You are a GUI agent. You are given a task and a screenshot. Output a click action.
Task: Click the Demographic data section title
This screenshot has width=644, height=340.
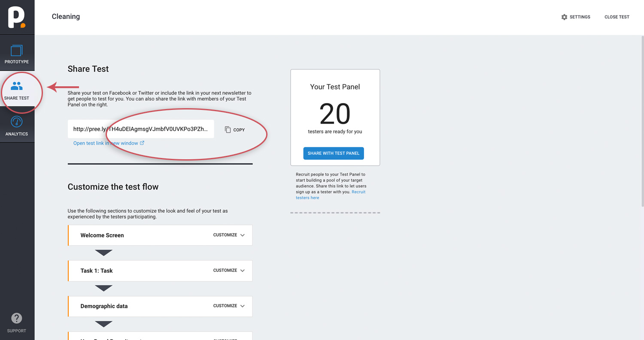(x=104, y=306)
